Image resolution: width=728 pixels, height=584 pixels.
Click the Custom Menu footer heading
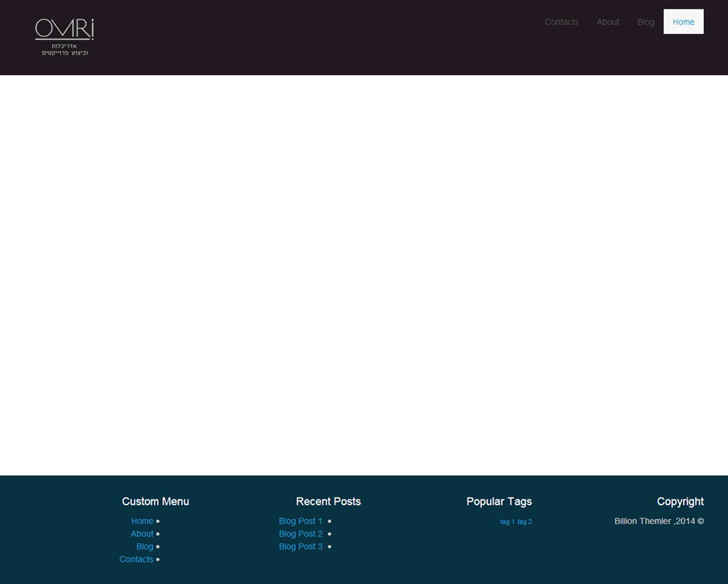point(156,502)
